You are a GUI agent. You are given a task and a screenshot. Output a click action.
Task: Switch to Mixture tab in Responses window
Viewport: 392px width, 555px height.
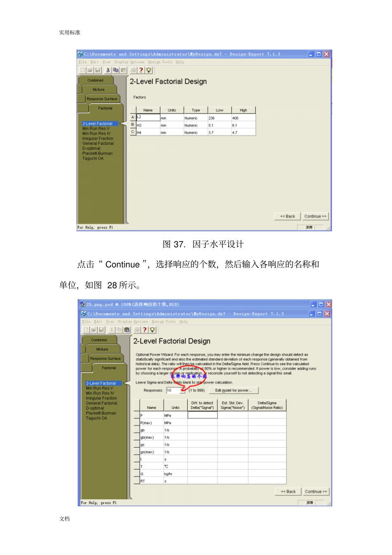102,349
